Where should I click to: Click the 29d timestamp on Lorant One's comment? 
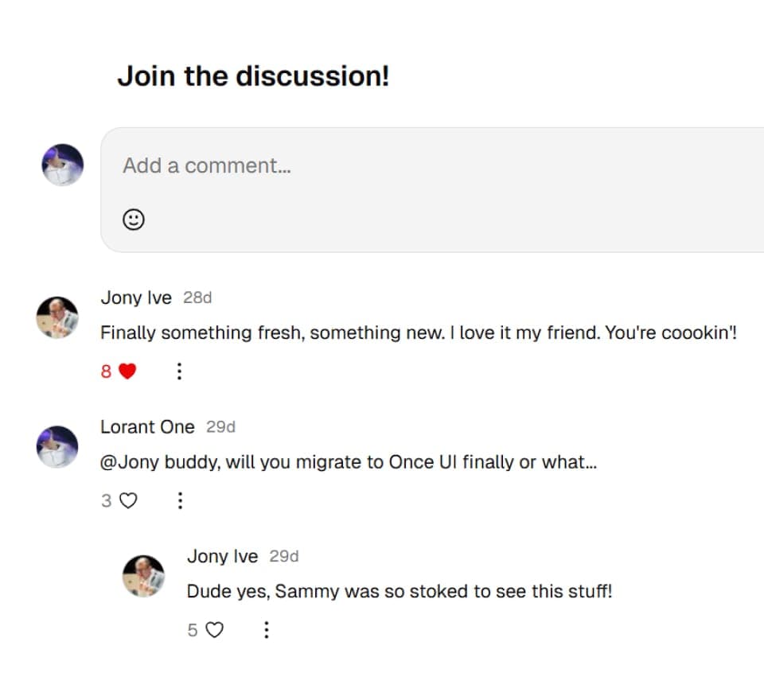pyautogui.click(x=220, y=426)
